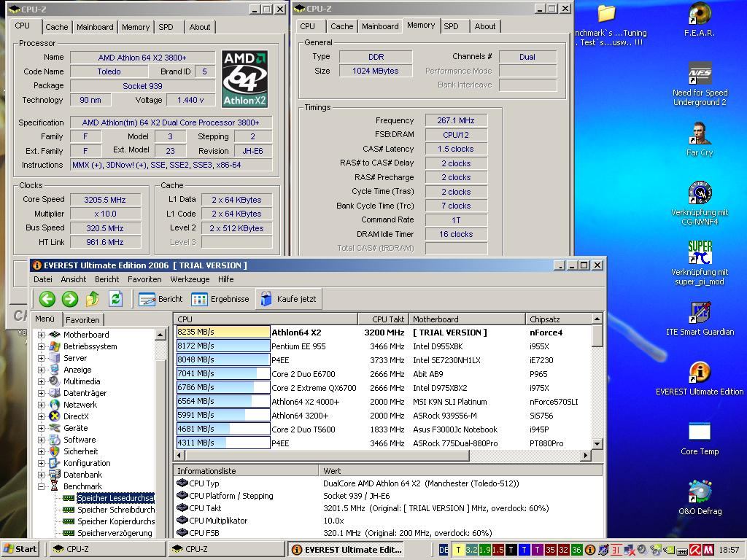This screenshot has width=747, height=560.
Task: Refresh the EVEREST view with the refresh icon
Action: 116,299
